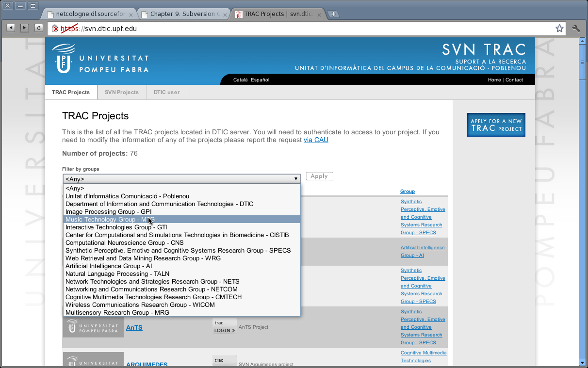
Task: Click the insecure https lock icon
Action: pos(55,29)
